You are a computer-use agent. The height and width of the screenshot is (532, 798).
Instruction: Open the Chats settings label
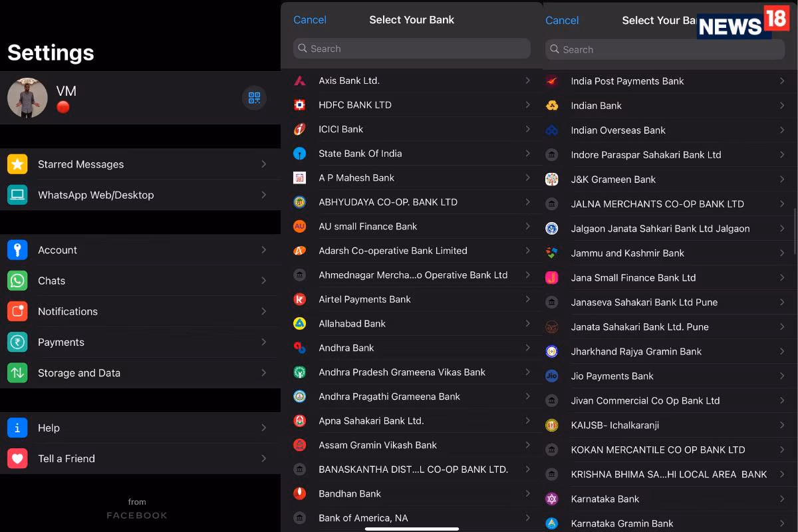(x=51, y=281)
